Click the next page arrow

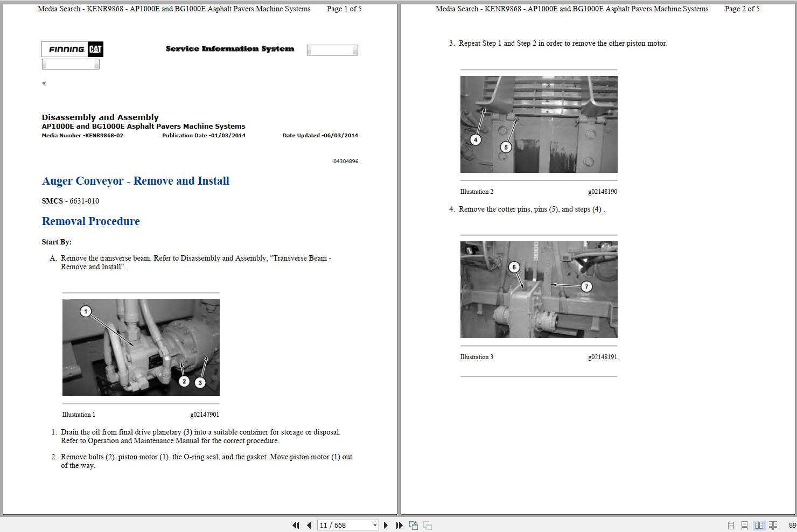(386, 525)
